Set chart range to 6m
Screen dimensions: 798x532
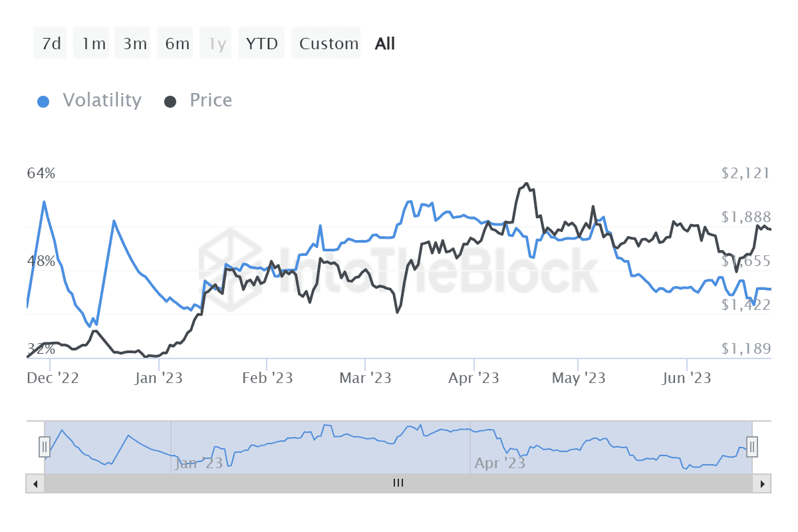[177, 44]
